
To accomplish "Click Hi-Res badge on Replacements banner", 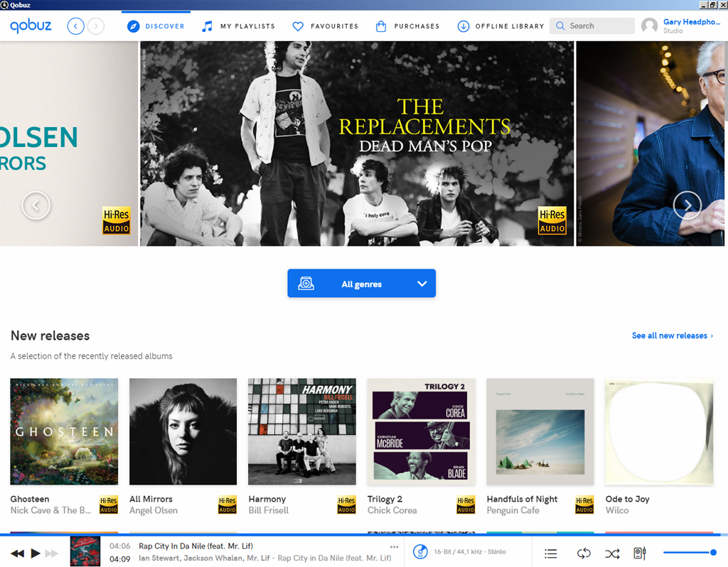I will [x=552, y=220].
